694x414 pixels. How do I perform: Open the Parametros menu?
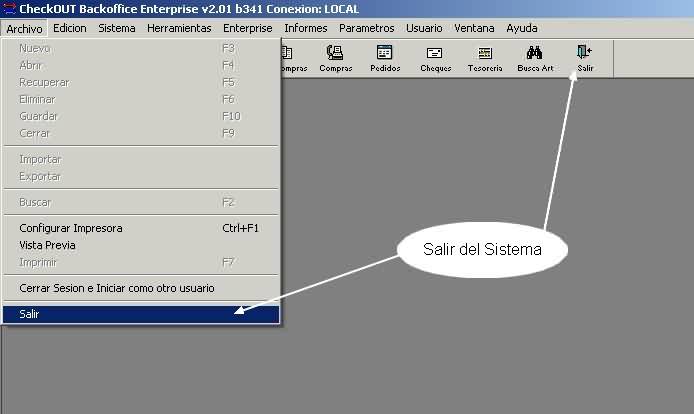coord(366,28)
